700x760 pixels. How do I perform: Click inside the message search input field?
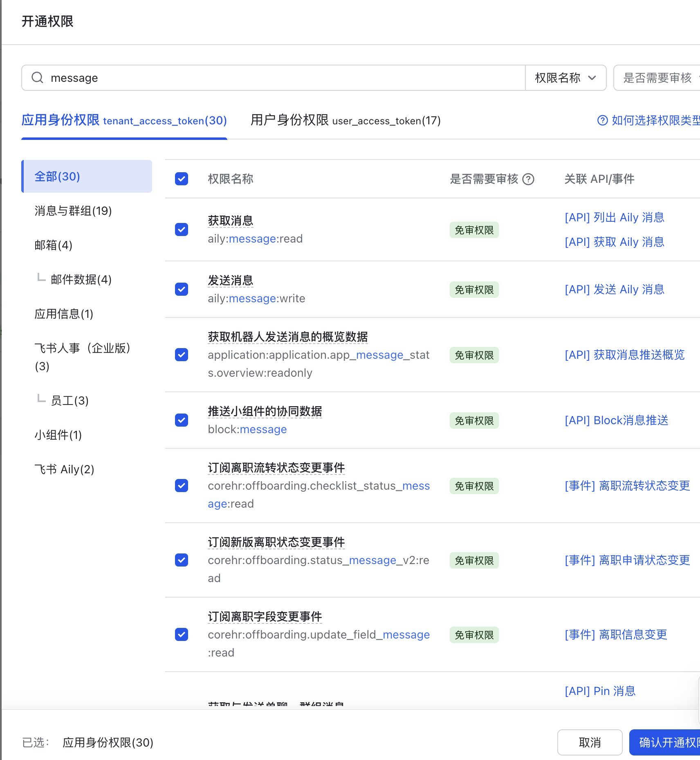tap(245, 78)
